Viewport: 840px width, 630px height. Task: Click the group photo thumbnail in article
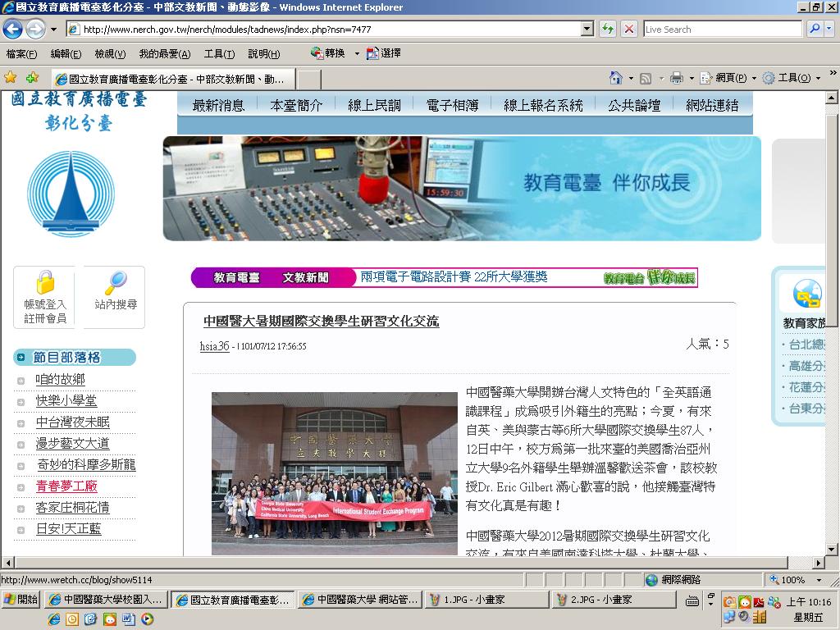(x=335, y=473)
